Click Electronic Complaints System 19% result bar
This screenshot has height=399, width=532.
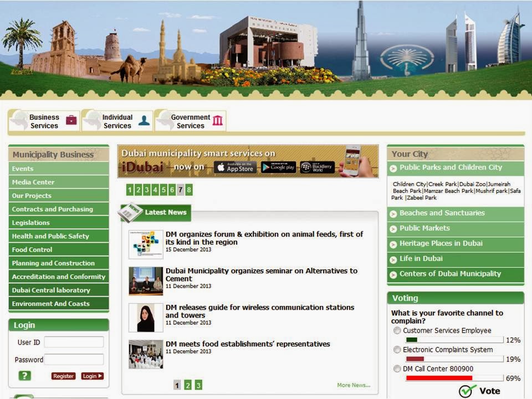tap(454, 359)
